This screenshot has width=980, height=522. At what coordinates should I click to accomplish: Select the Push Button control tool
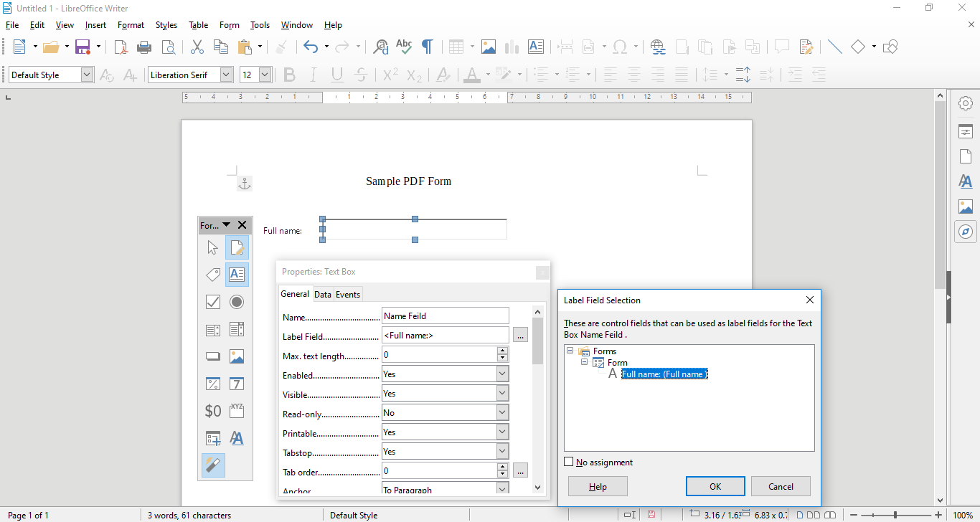(x=213, y=356)
